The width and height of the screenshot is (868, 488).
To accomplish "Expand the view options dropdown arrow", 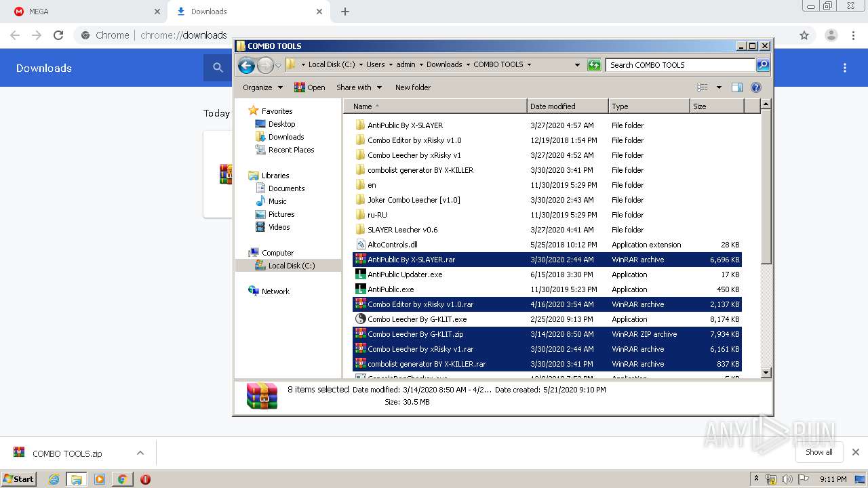I will coord(719,87).
